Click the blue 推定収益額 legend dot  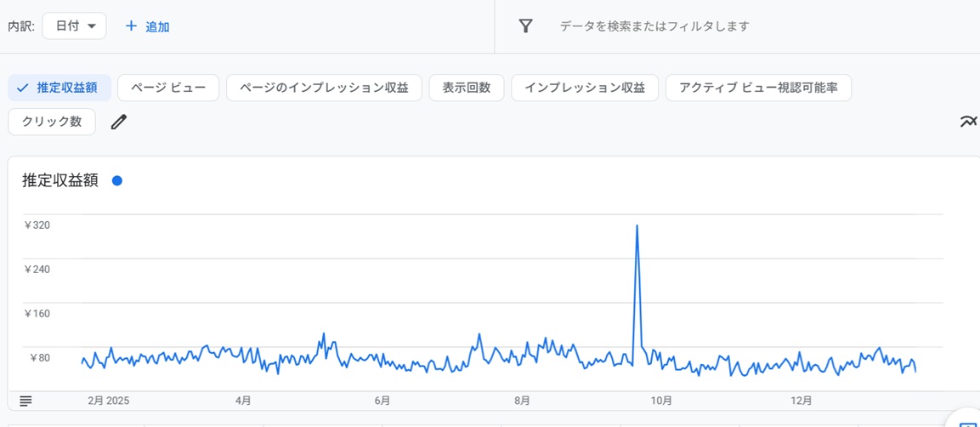[x=117, y=180]
